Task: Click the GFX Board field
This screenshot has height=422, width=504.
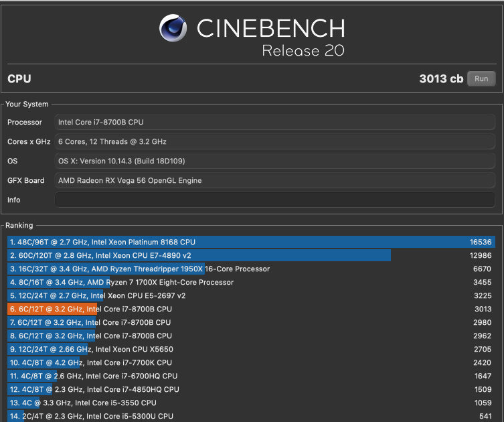Action: tap(275, 180)
